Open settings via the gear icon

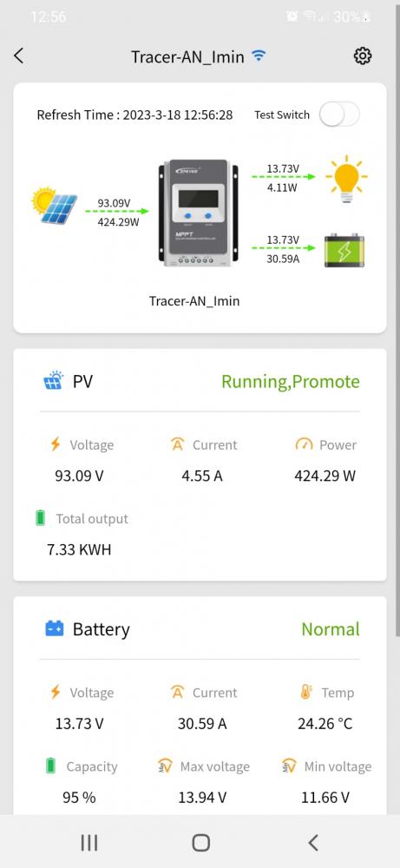[363, 56]
